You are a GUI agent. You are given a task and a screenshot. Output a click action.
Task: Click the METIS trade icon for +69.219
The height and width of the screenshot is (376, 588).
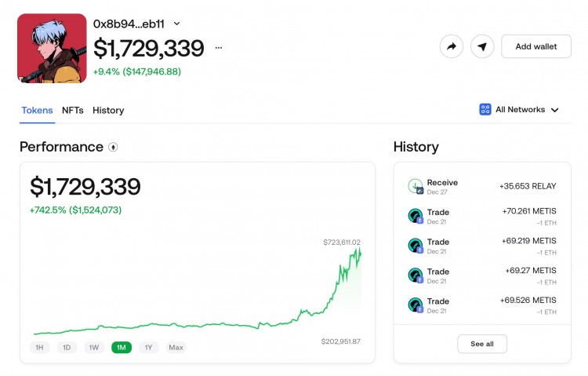coord(416,246)
